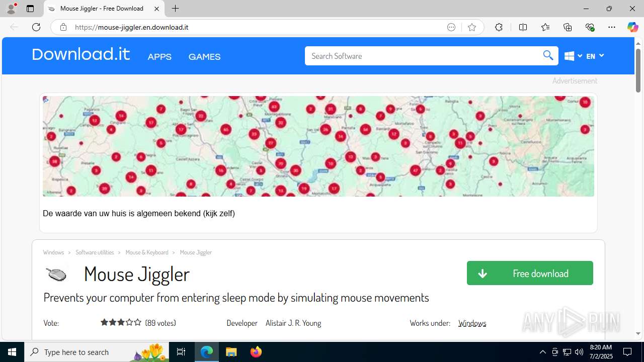Click the taskbar search box
This screenshot has height=362, width=644.
pos(97,352)
